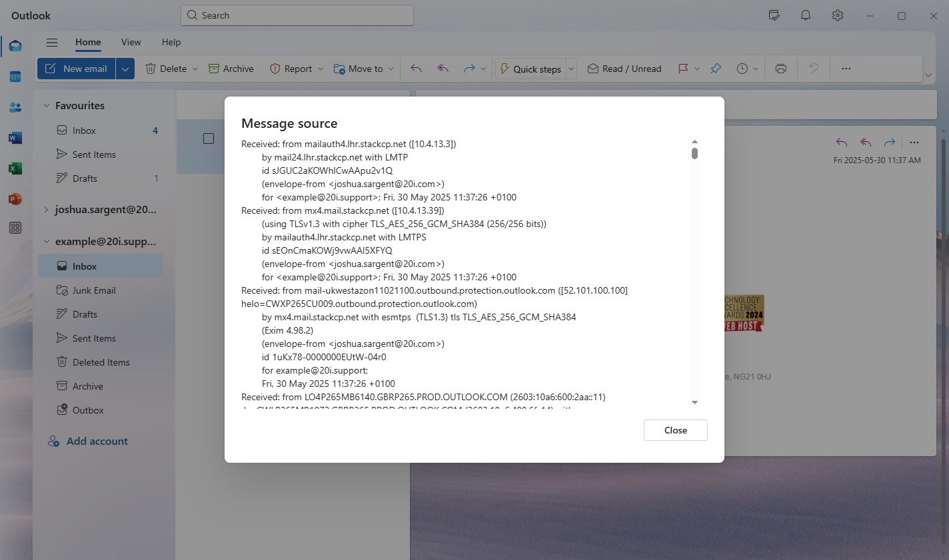Open the Delete dropdown arrow
This screenshot has width=949, height=560.
(x=195, y=69)
